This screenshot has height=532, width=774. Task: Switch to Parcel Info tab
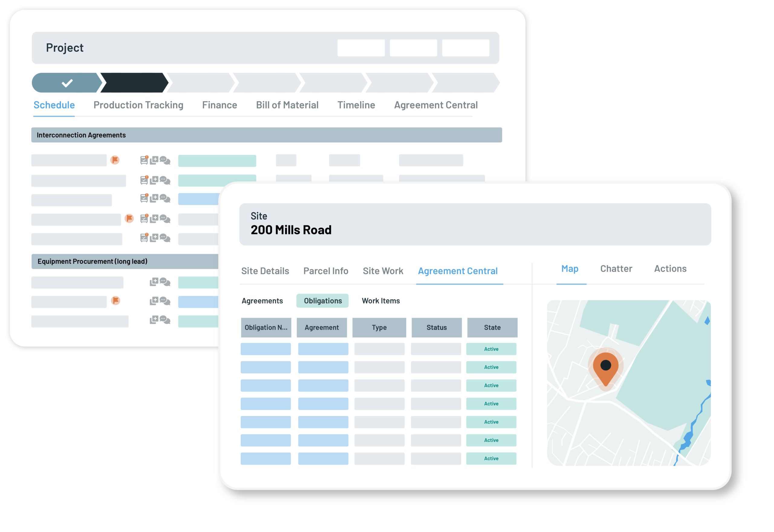[x=326, y=271]
